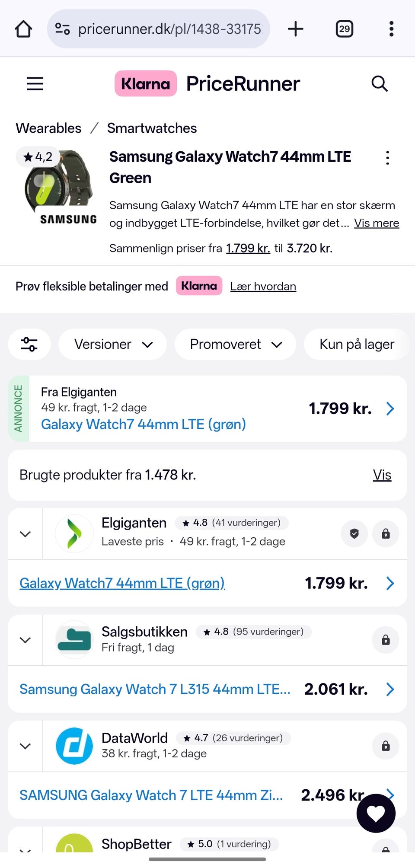The height and width of the screenshot is (868, 415).
Task: Tap the heart favorite button
Action: click(x=376, y=813)
